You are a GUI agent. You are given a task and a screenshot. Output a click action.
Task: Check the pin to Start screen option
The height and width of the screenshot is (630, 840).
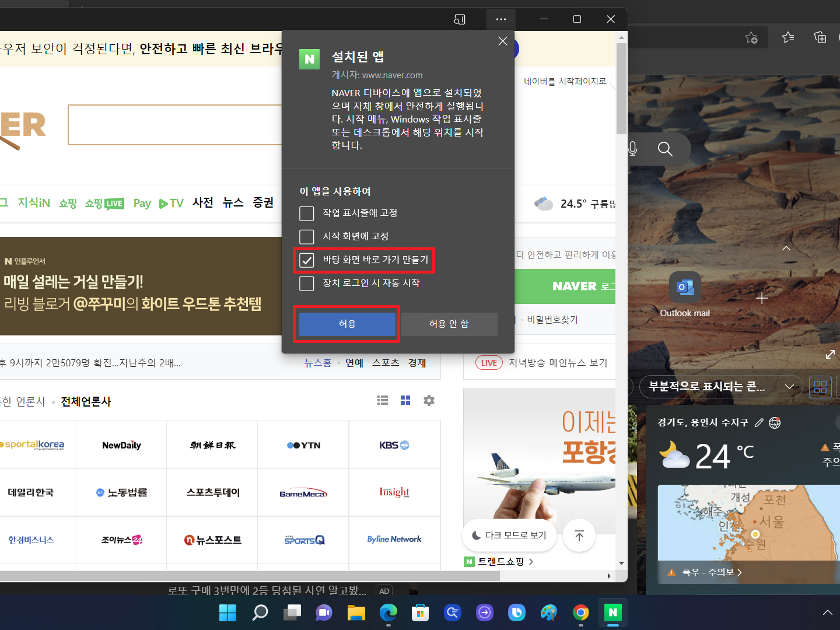[x=307, y=237]
